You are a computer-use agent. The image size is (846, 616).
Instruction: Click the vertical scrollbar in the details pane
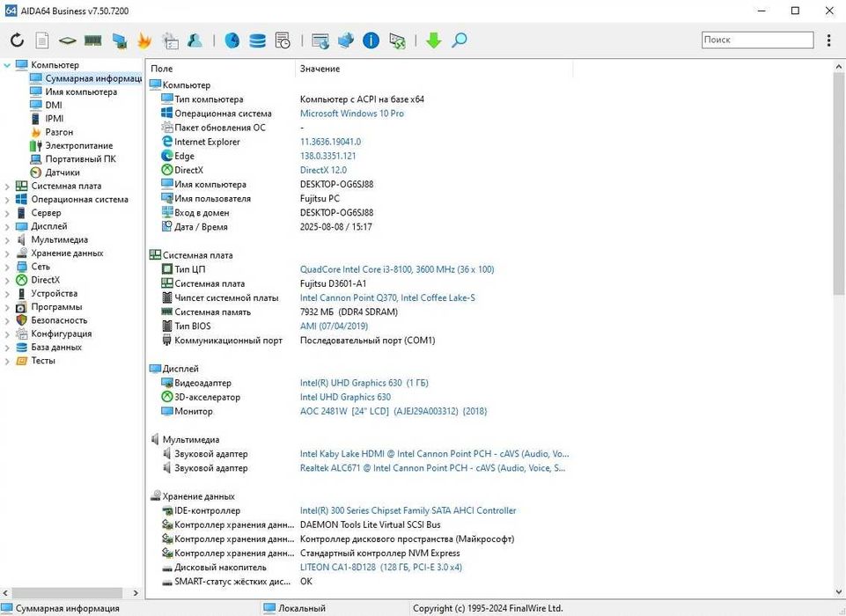click(838, 183)
